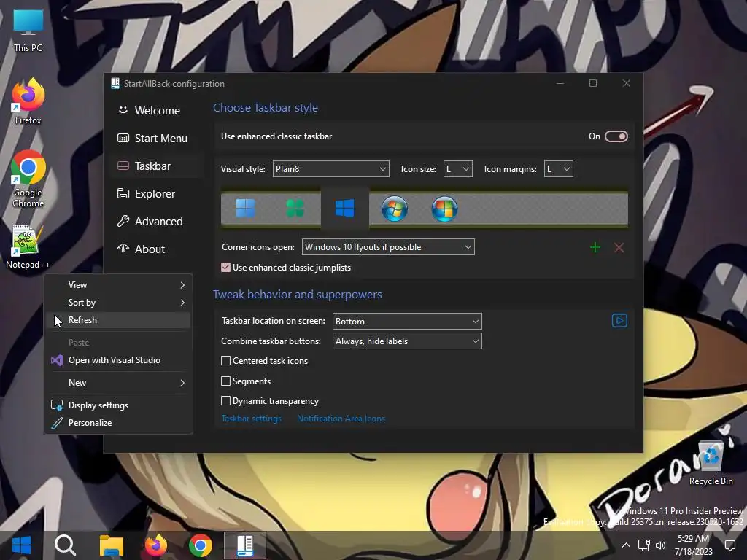The width and height of the screenshot is (747, 560).
Task: Click the green plus add-style icon
Action: [x=595, y=248]
